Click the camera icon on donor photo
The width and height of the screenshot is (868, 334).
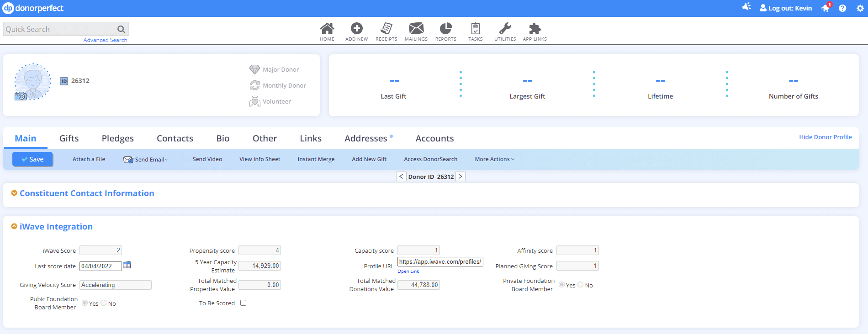(21, 96)
